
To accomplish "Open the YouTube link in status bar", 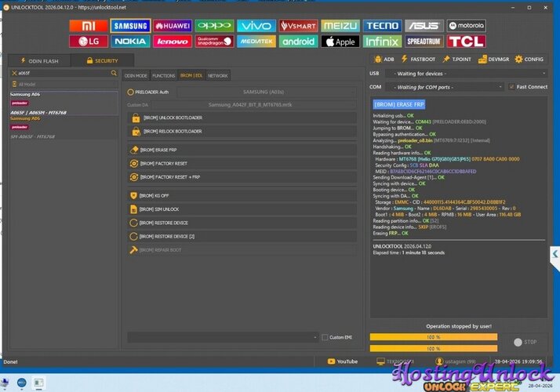I will coord(343,361).
